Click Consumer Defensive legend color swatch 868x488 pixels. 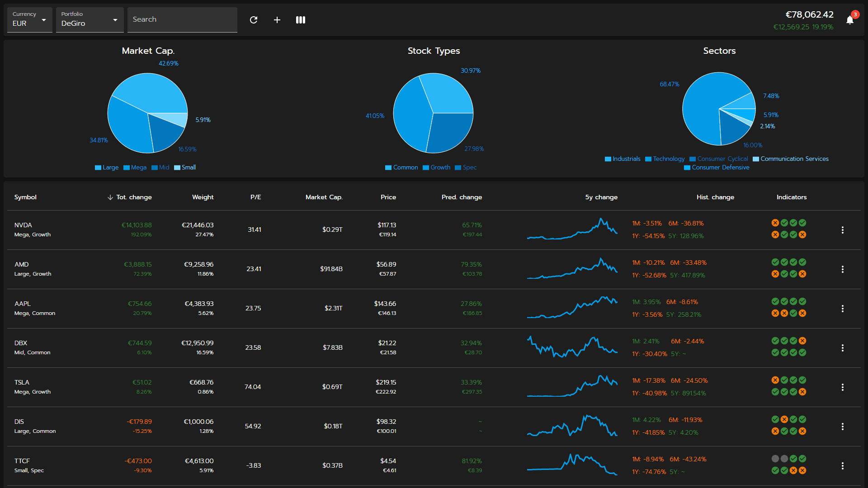(687, 168)
